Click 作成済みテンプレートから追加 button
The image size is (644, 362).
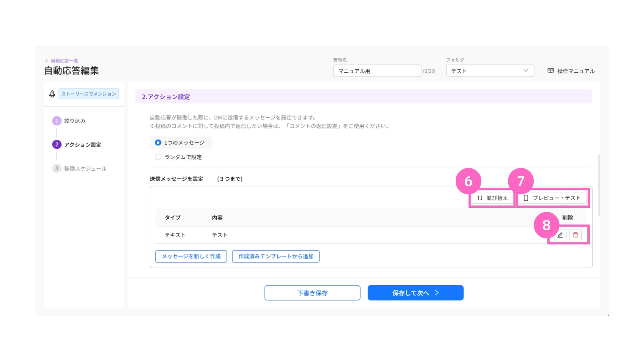[276, 256]
